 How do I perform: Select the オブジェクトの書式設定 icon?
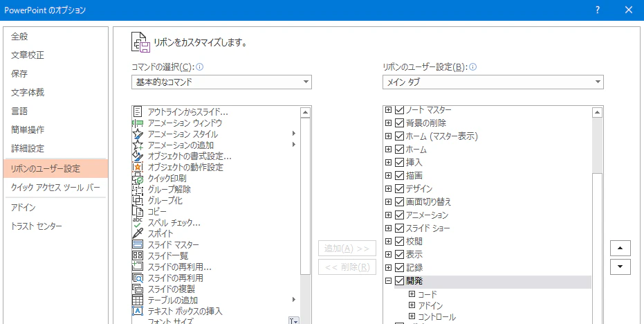point(138,156)
